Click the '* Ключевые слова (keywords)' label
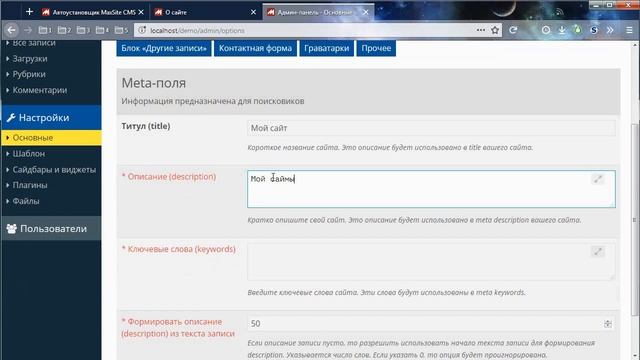This screenshot has height=360, width=640. tap(178, 249)
